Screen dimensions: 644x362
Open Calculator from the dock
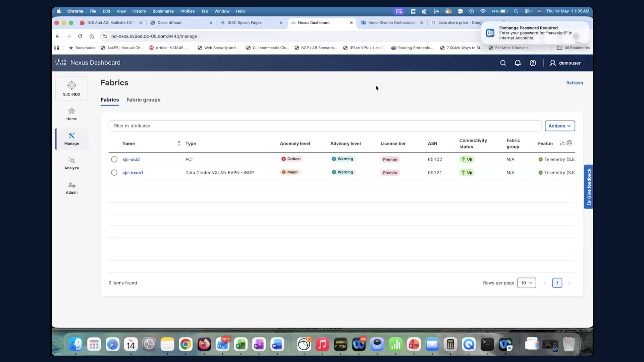[x=450, y=344]
